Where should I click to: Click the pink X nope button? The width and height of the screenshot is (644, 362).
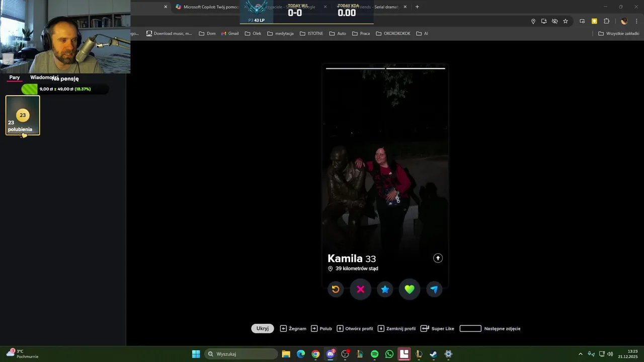(360, 289)
